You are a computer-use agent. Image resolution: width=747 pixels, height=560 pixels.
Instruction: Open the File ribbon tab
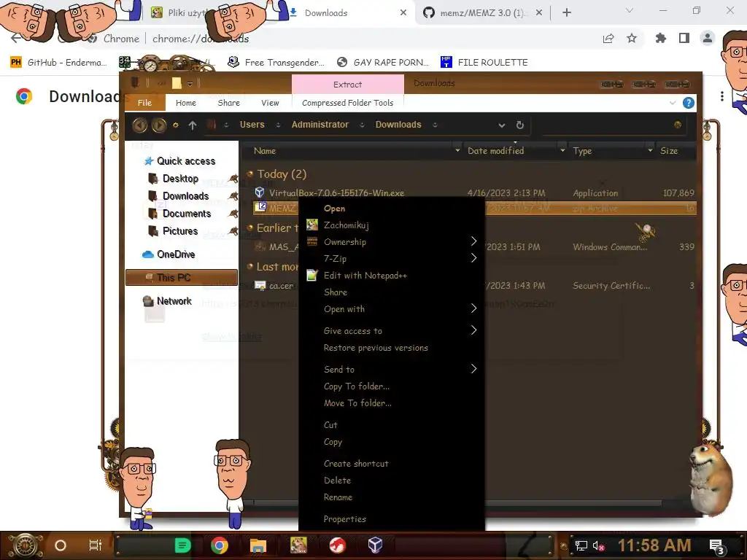(145, 103)
